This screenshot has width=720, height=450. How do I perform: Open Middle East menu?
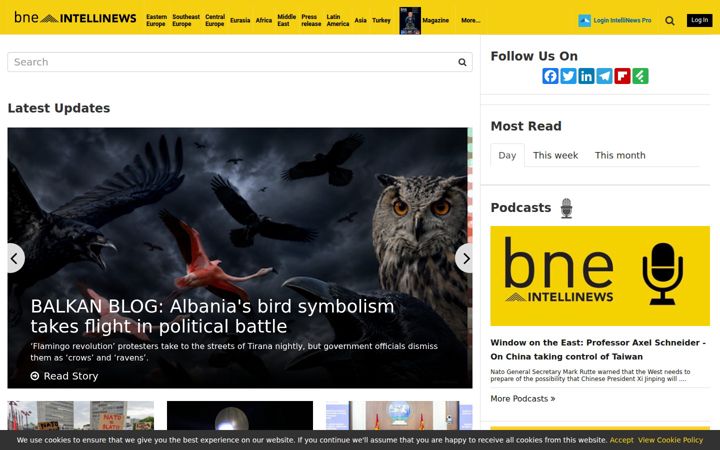pyautogui.click(x=287, y=20)
